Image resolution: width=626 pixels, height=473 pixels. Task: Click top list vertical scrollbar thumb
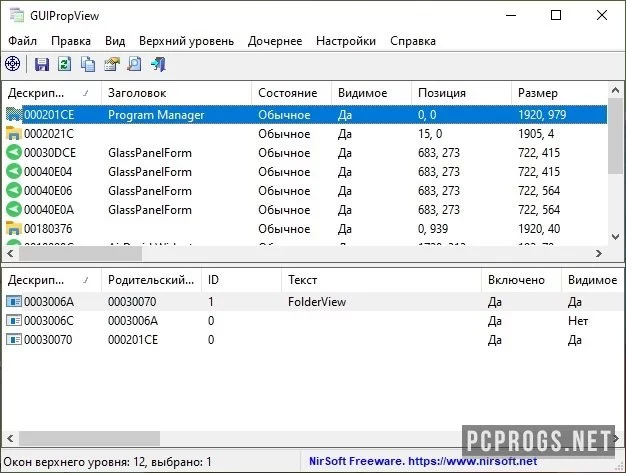pyautogui.click(x=615, y=136)
